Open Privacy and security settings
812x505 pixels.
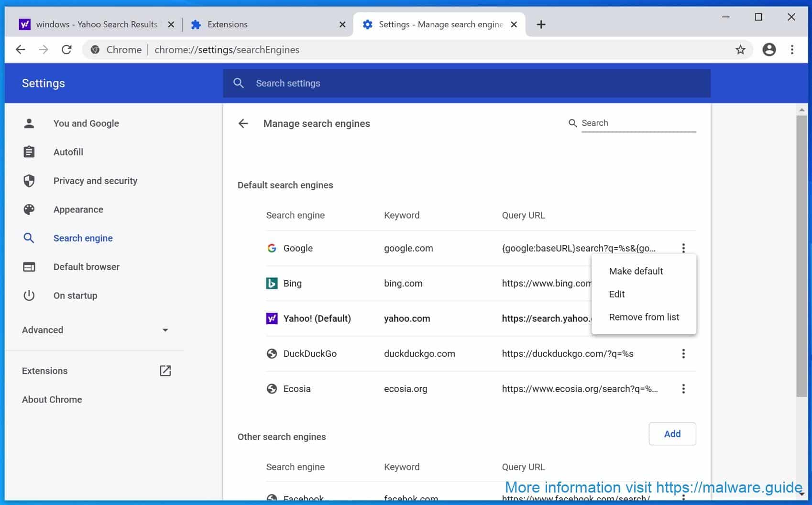click(x=95, y=181)
